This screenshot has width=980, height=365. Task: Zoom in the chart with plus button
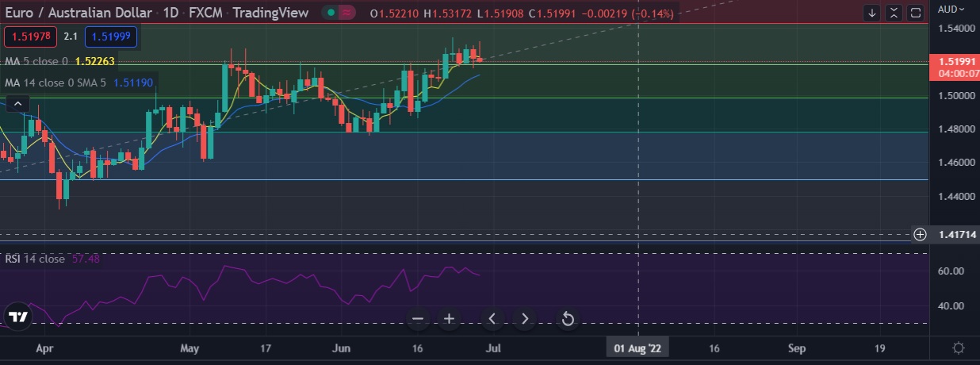[x=449, y=319]
